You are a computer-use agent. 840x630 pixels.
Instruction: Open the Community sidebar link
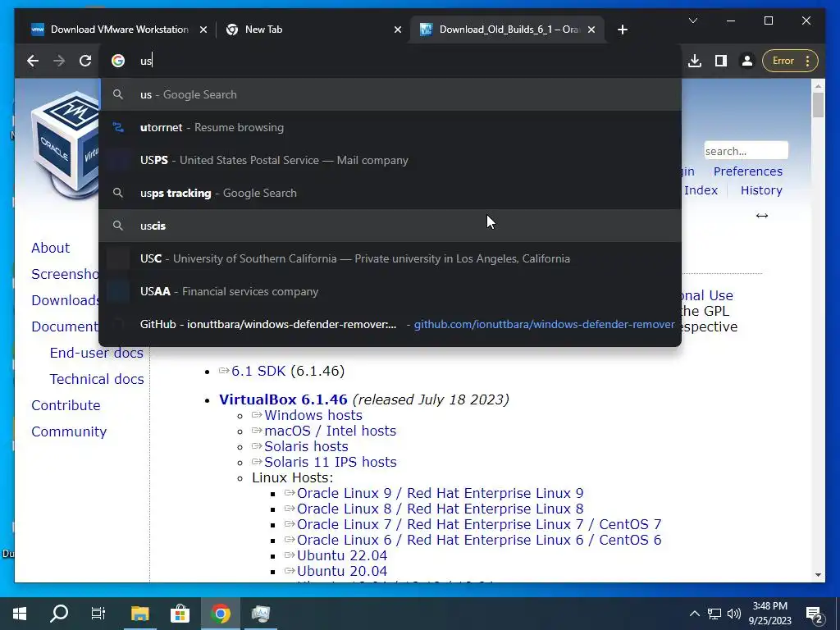click(69, 431)
